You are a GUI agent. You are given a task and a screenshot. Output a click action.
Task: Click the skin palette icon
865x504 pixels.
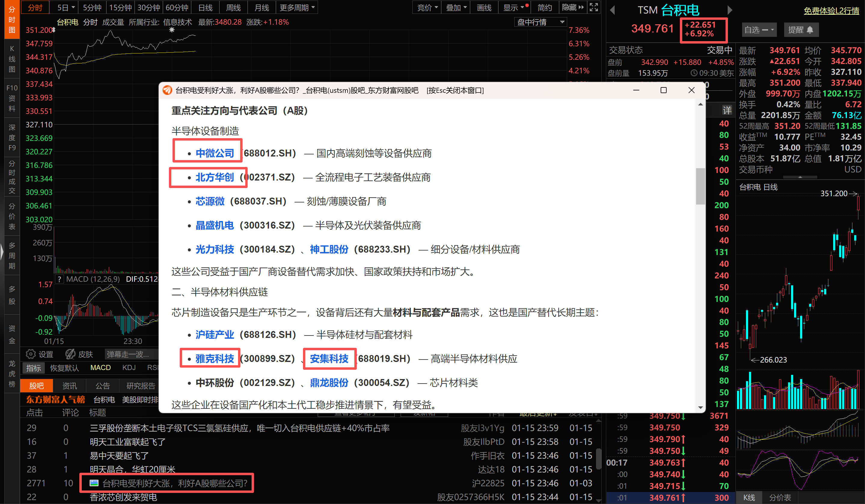pyautogui.click(x=71, y=354)
